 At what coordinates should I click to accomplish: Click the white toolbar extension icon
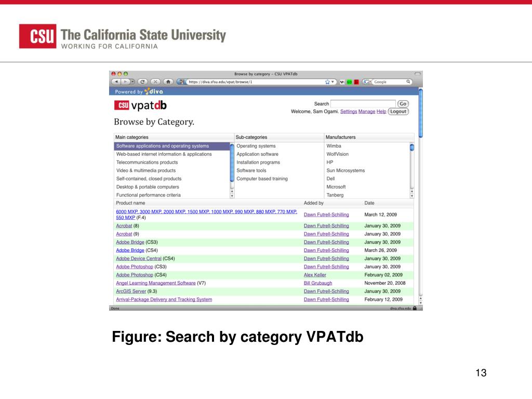point(342,82)
